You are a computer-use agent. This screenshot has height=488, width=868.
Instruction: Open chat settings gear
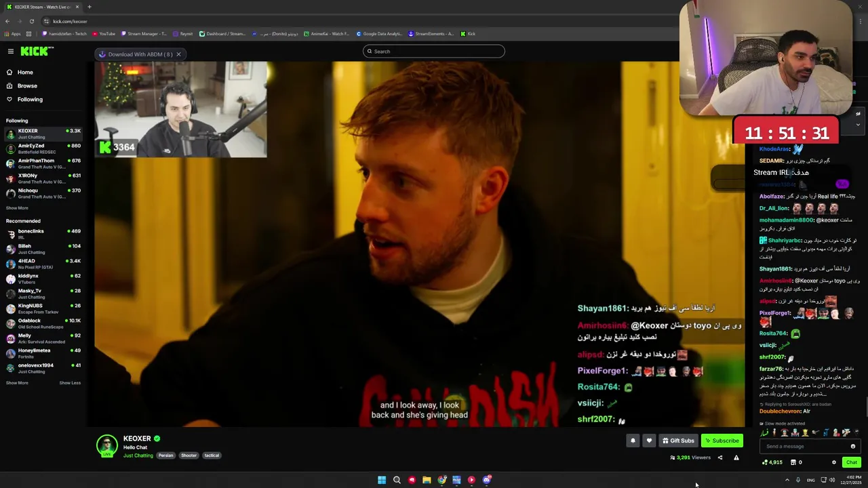pyautogui.click(x=834, y=462)
